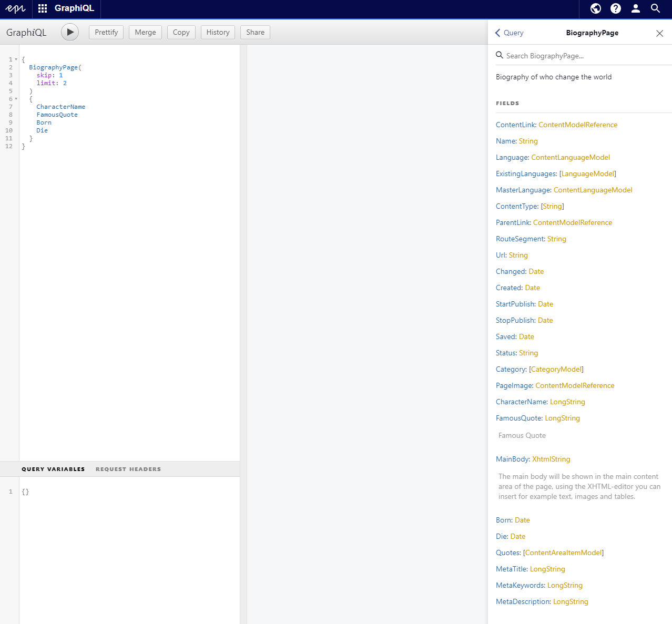Collapse the code fold on line 1
The width and height of the screenshot is (672, 624).
[x=16, y=59]
